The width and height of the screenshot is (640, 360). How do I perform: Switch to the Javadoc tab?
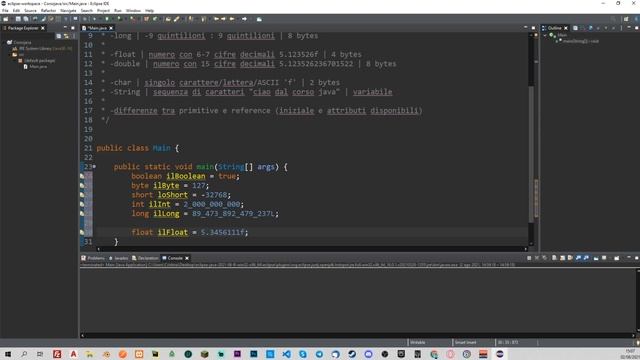118,258
